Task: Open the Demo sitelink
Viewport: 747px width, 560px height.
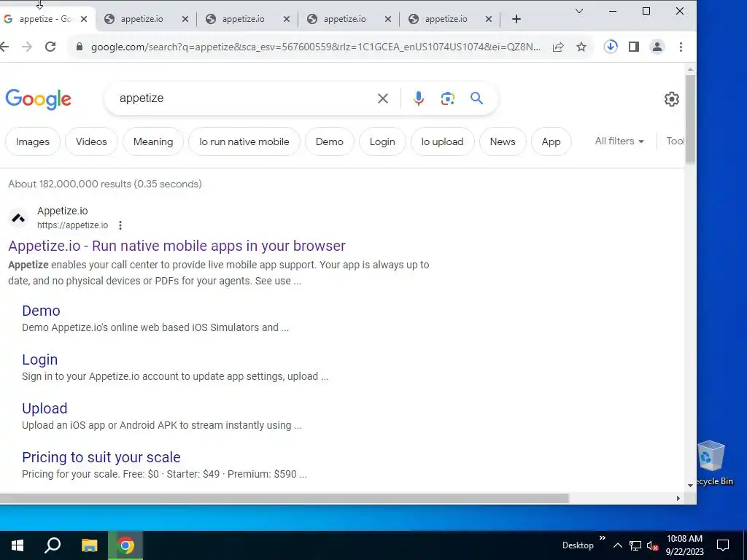Action: (41, 311)
